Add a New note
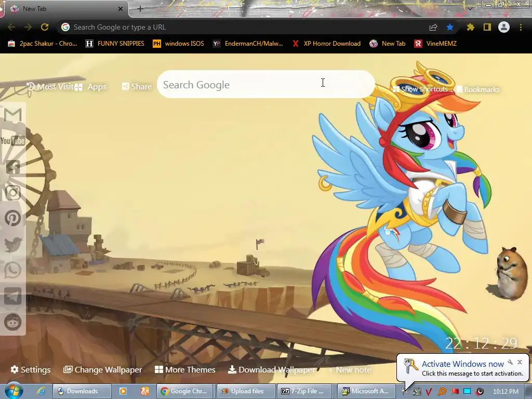The image size is (532, 399). pos(350,370)
